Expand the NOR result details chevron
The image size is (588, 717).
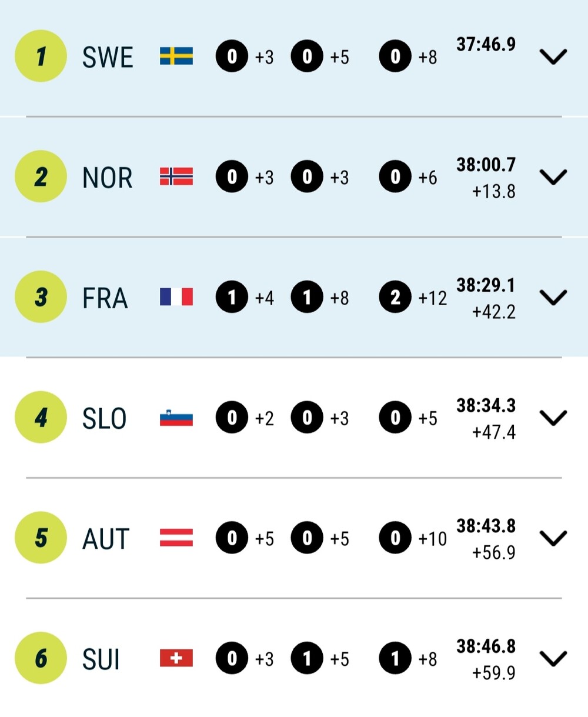[553, 176]
